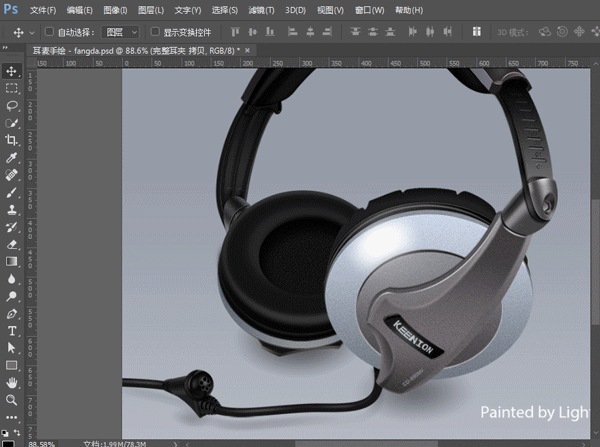Open the 图层(L) menu

point(151,10)
